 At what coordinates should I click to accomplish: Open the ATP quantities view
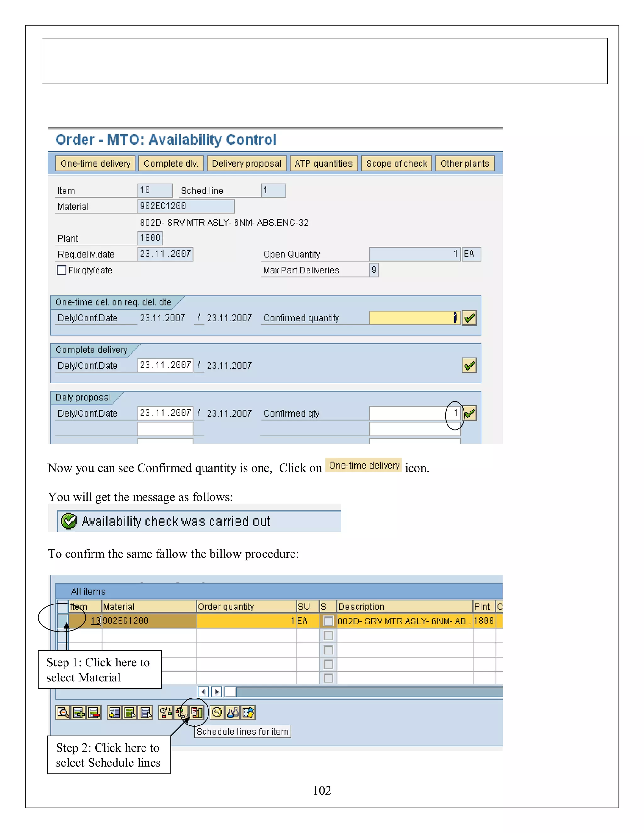point(323,164)
